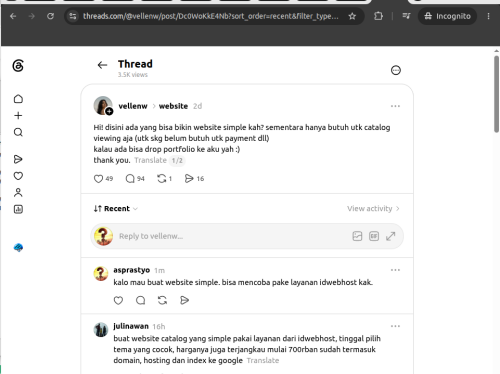Share vellenw's post showing 16 shares

pyautogui.click(x=189, y=179)
